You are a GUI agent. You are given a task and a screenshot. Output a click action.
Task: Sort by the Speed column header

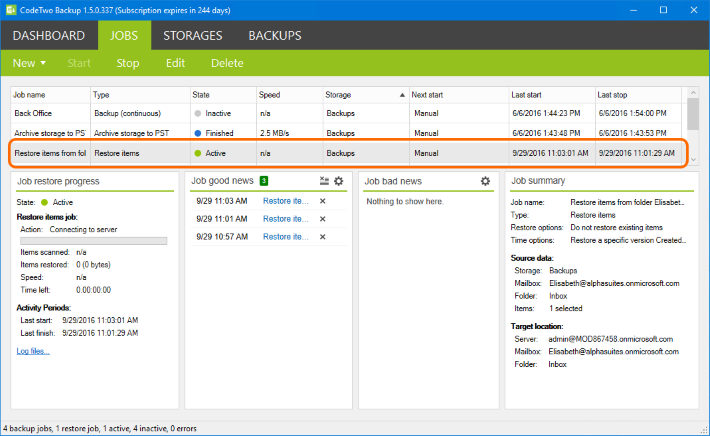coord(290,95)
